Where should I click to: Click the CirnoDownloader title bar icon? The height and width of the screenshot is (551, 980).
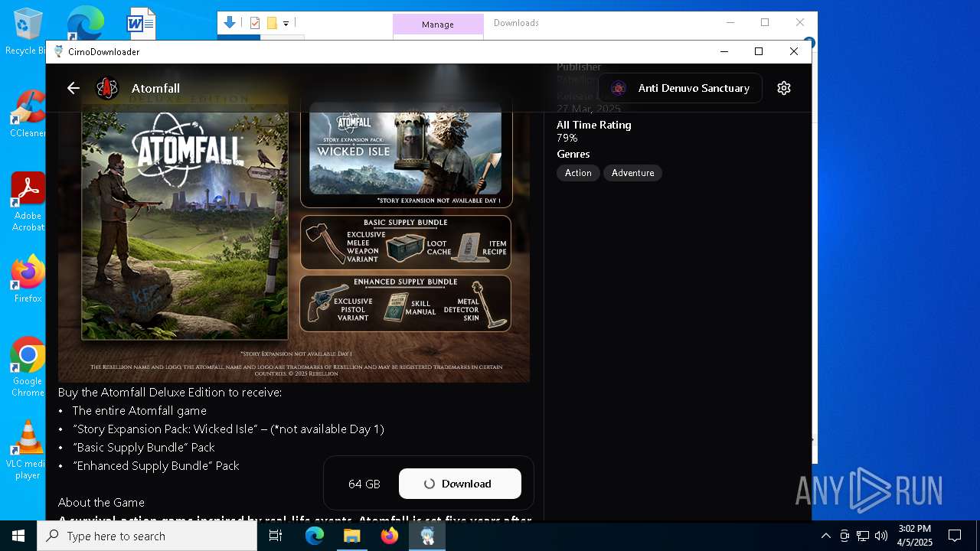[x=59, y=52]
